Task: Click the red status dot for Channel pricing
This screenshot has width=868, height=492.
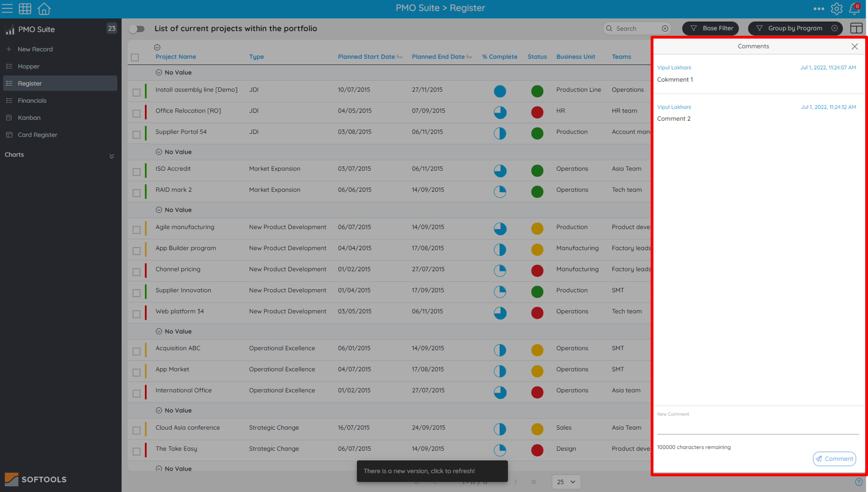Action: tap(537, 271)
